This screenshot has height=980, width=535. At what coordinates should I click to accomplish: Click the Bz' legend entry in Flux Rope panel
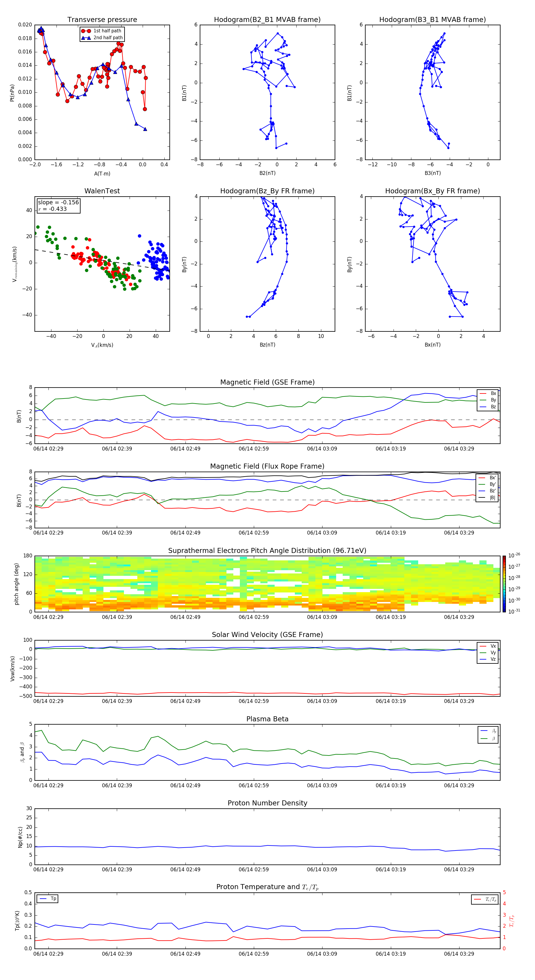tap(487, 491)
